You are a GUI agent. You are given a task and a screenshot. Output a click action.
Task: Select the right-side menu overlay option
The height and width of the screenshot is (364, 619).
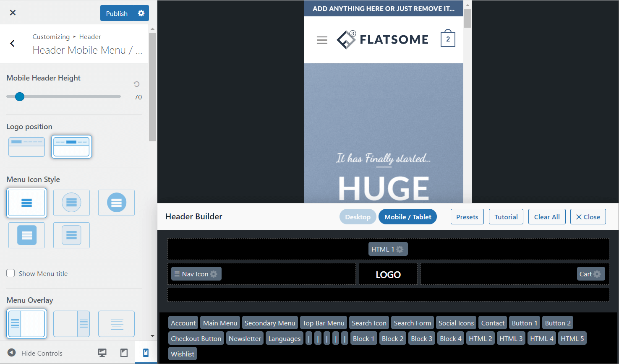pyautogui.click(x=71, y=324)
